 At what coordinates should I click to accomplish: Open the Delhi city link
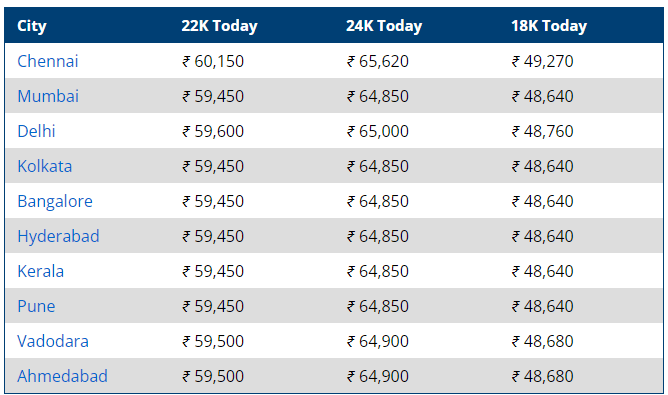36,131
